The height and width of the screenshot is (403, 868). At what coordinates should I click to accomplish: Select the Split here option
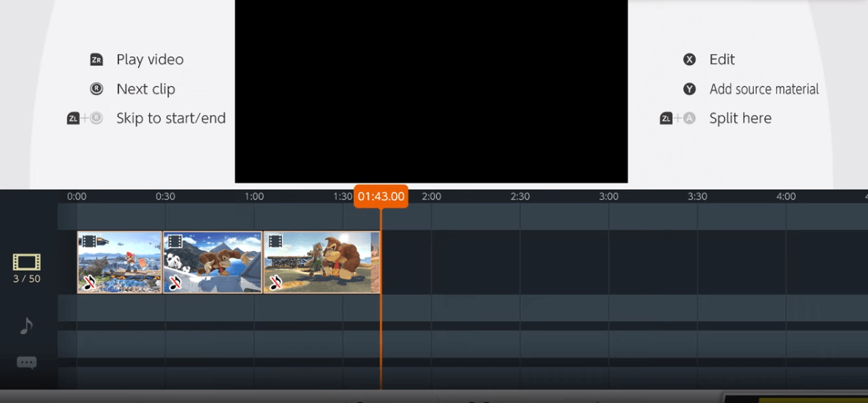pos(739,118)
